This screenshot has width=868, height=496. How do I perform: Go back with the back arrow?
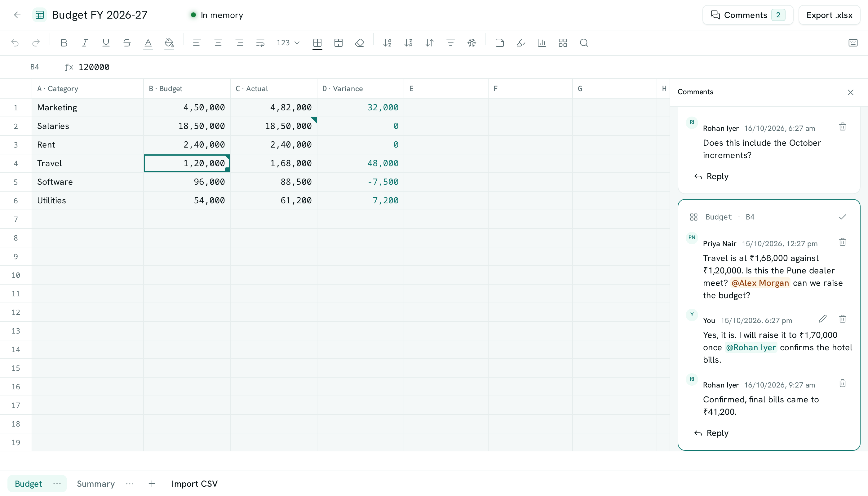pyautogui.click(x=17, y=15)
